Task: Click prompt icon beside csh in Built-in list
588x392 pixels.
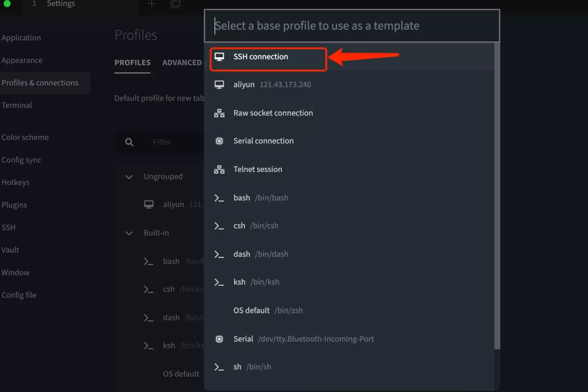Action: (x=149, y=290)
